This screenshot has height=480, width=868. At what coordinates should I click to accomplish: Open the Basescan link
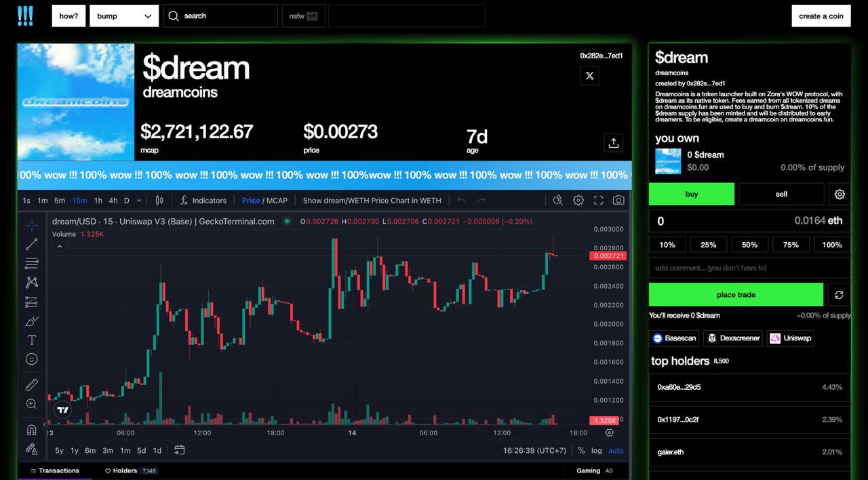(674, 338)
